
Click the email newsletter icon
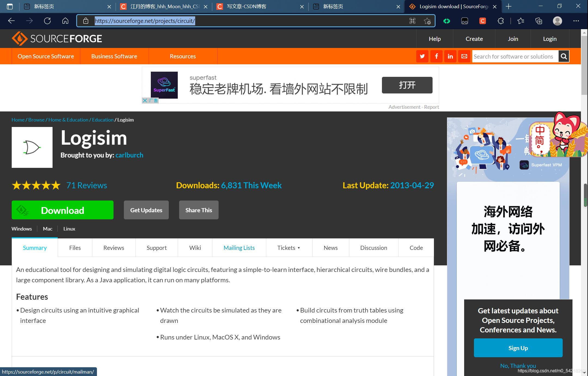[x=464, y=56]
